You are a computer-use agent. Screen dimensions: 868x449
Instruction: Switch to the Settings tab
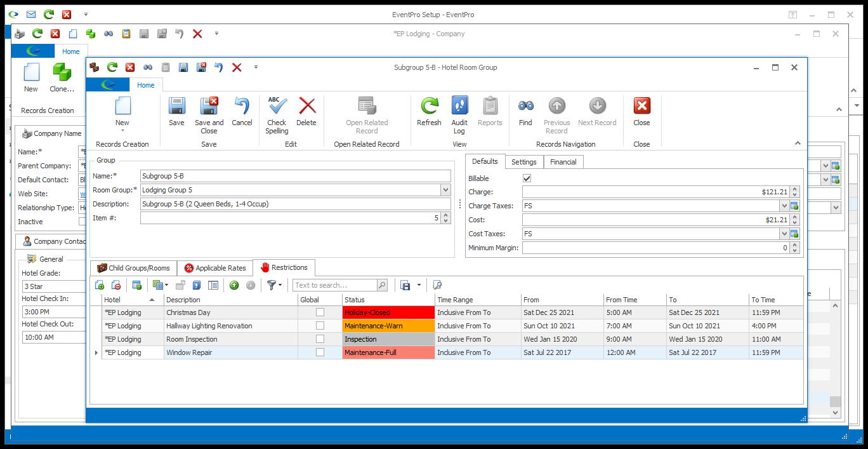524,162
